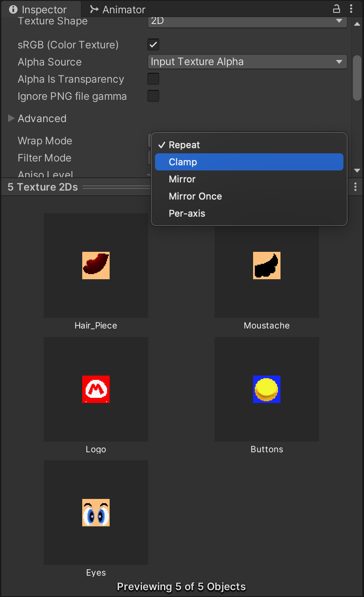Viewport: 364px width, 597px height.
Task: Select the Moustache texture preview
Action: tap(266, 266)
